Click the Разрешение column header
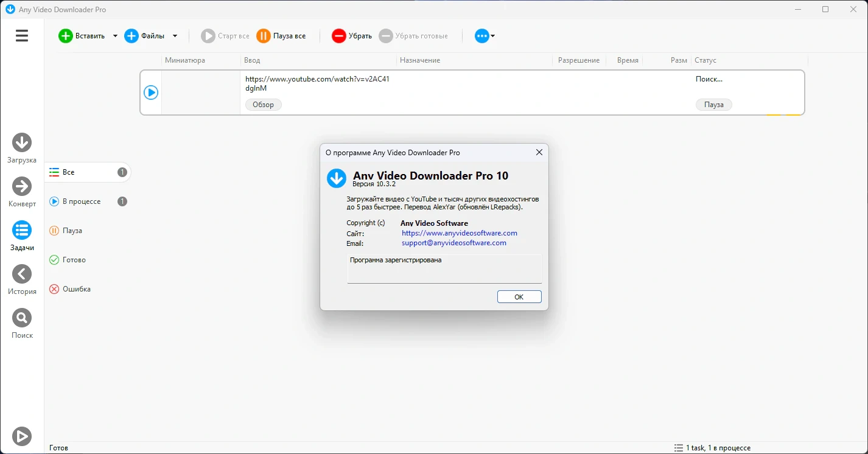Screen dimensions: 868x454 coord(579,60)
